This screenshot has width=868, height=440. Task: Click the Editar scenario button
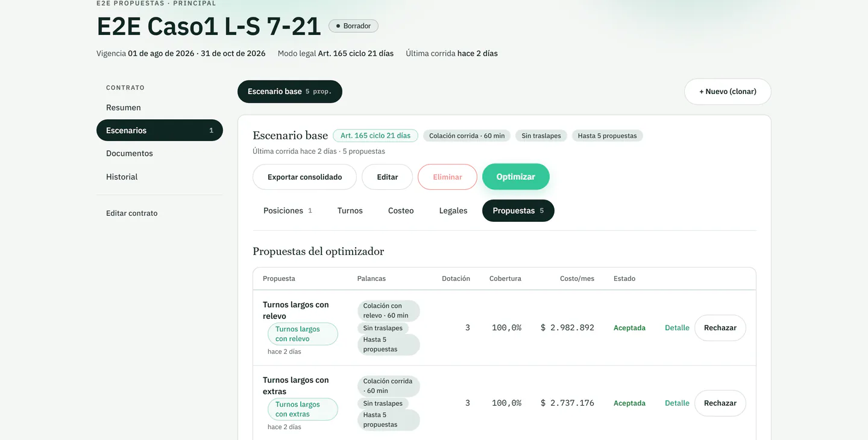[388, 177]
